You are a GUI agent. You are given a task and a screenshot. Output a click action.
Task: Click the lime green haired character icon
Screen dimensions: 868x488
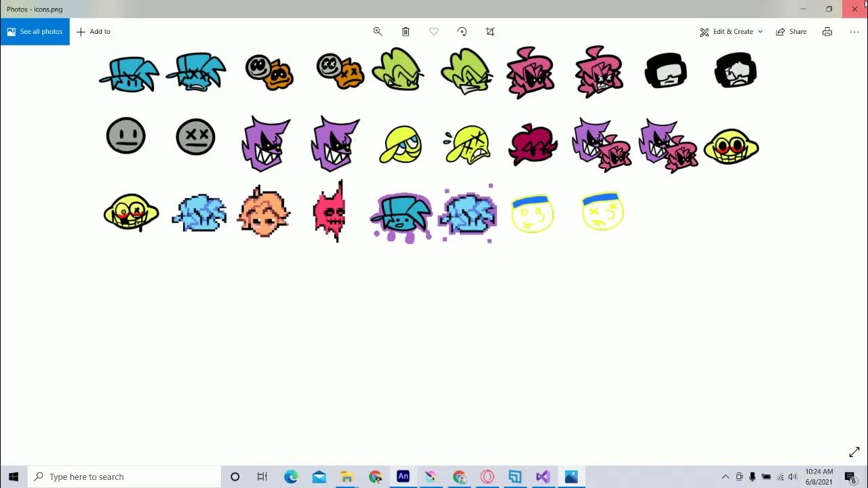coord(398,69)
